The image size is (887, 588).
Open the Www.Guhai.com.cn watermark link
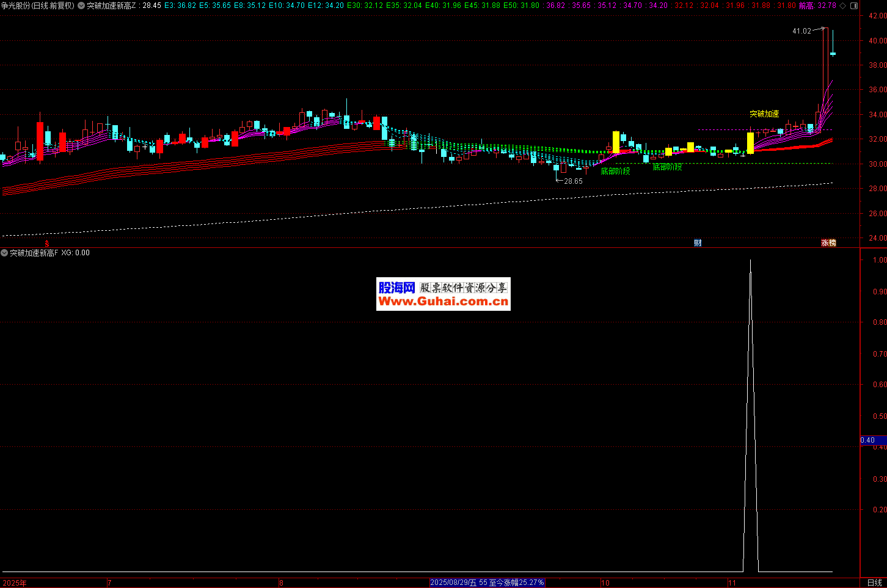443,301
